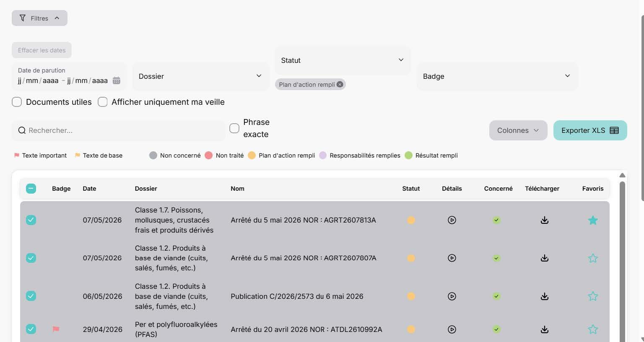Open the Statut dropdown

pyautogui.click(x=343, y=60)
